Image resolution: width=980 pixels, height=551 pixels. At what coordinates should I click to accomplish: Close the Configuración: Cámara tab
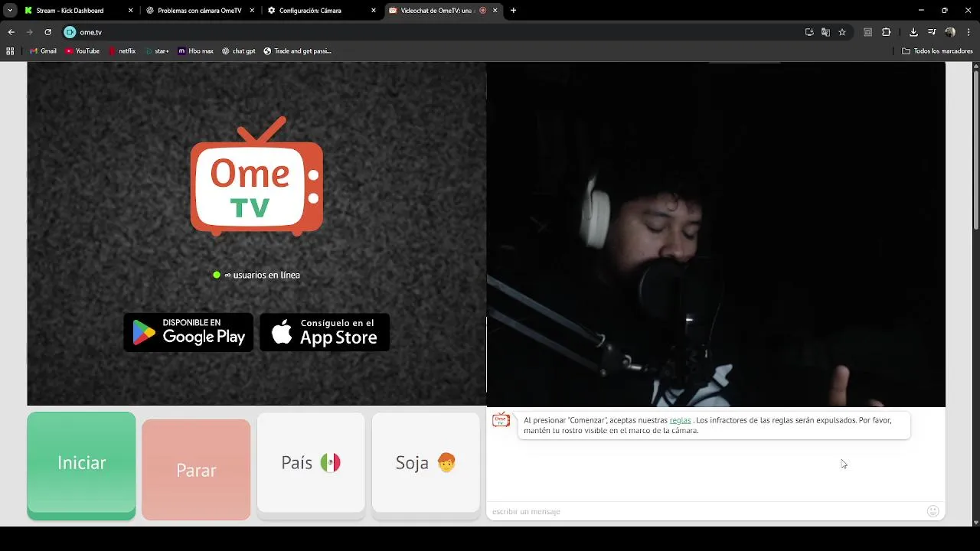[374, 11]
